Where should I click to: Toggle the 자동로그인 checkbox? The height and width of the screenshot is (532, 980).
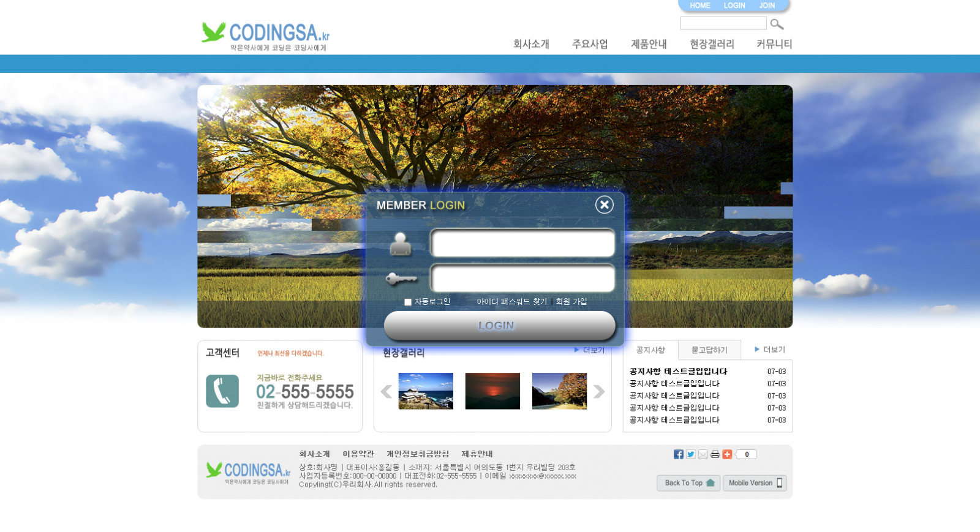(x=408, y=302)
